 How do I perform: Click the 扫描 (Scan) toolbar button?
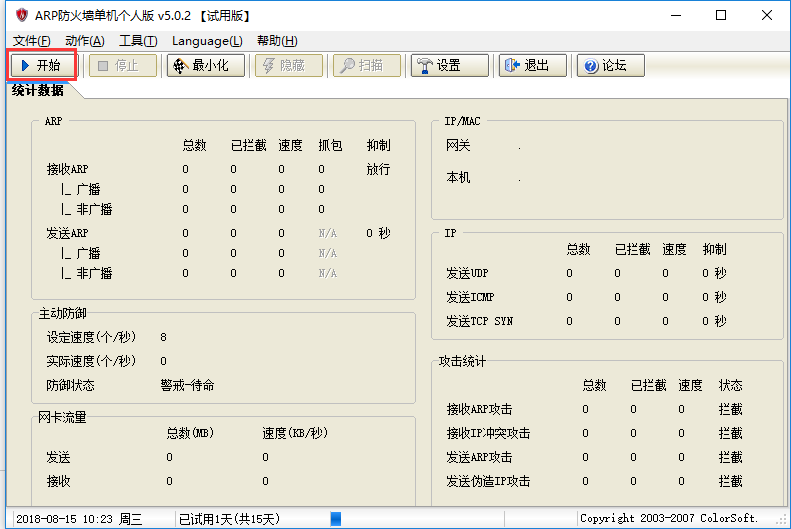[x=366, y=66]
